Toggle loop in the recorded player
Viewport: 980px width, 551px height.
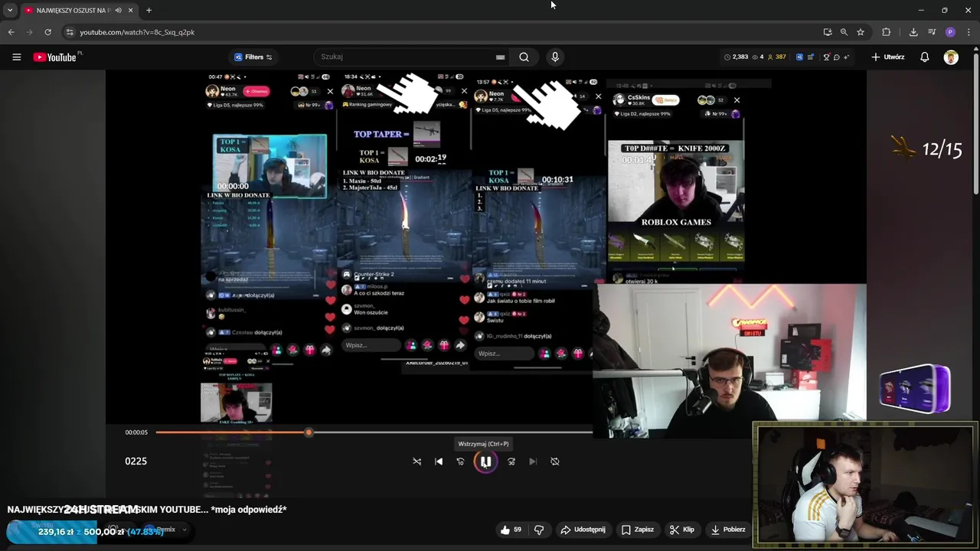coord(555,461)
